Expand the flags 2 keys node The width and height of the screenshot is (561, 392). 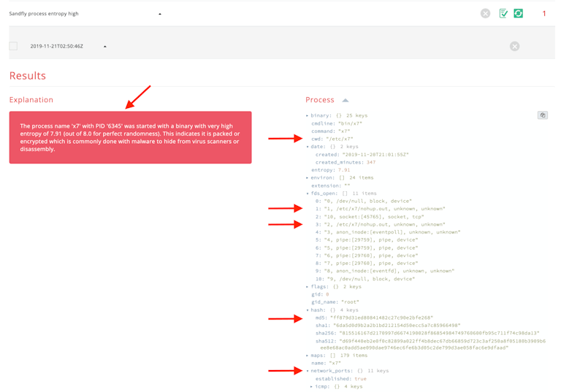click(x=308, y=287)
